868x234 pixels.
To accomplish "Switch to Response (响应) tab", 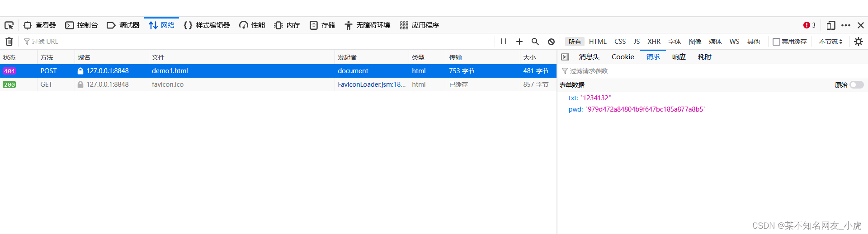I will tap(679, 57).
